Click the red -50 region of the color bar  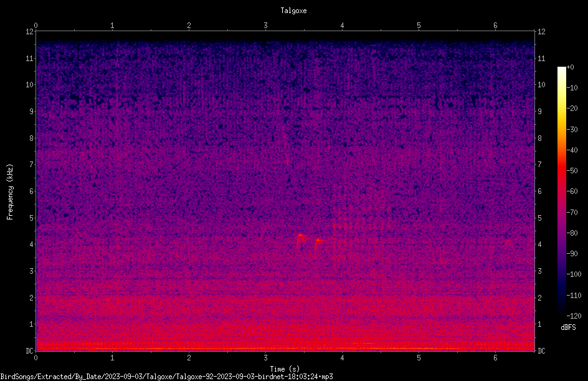click(561, 170)
